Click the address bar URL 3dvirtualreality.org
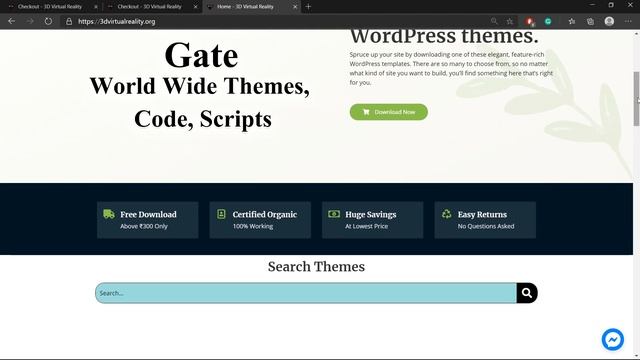This screenshot has width=640, height=360. (117, 22)
